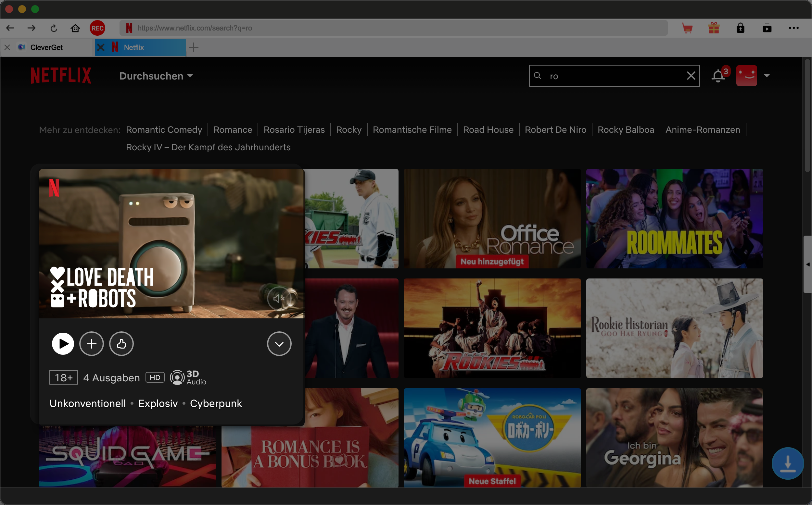
Task: Open the Office Romance thumbnail
Action: 492,218
